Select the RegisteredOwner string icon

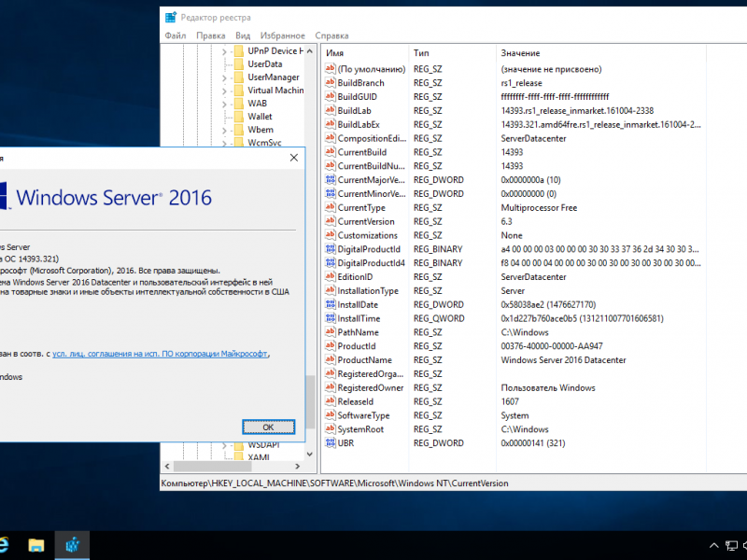331,387
